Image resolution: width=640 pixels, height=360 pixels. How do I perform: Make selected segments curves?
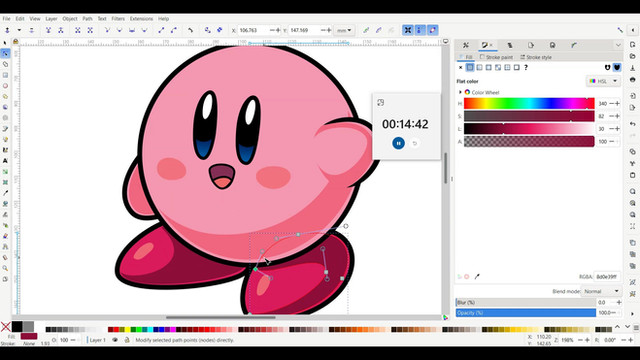(174, 30)
